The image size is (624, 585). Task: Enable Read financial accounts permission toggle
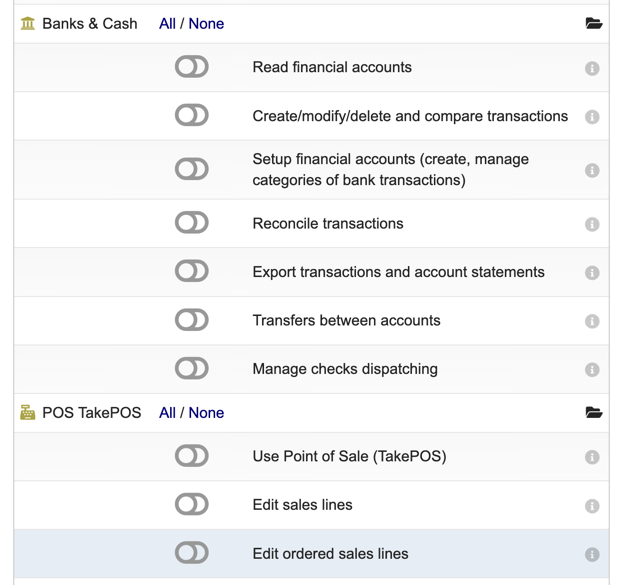tap(191, 66)
